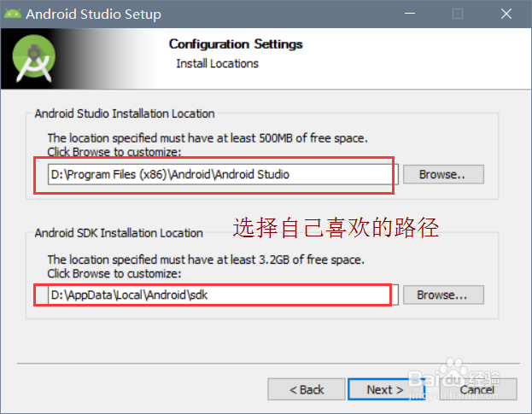Click the Android Studio Setup window title
The width and height of the screenshot is (532, 414).
(x=93, y=15)
